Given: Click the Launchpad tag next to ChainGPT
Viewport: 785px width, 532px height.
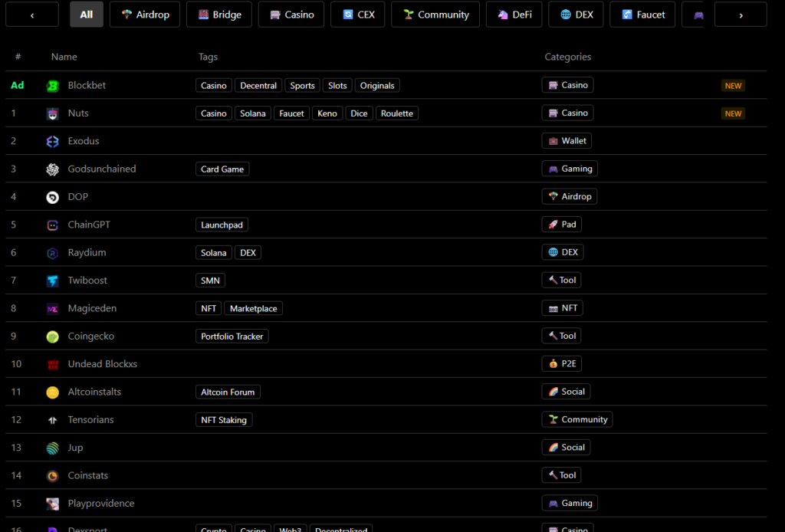Looking at the screenshot, I should point(222,225).
